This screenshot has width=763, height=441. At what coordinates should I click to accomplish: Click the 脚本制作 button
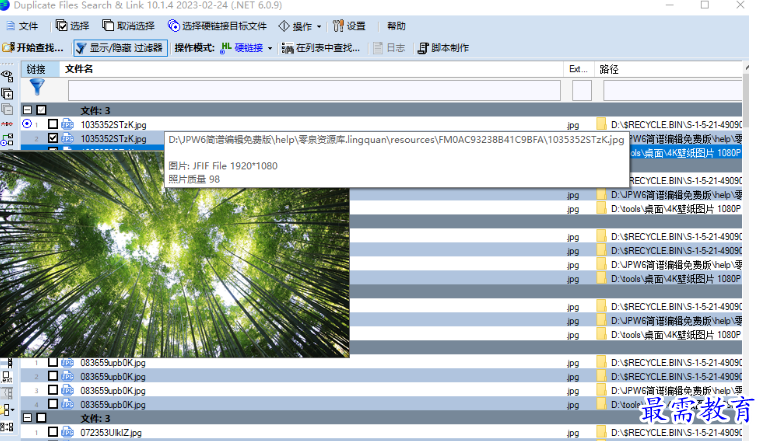(443, 48)
